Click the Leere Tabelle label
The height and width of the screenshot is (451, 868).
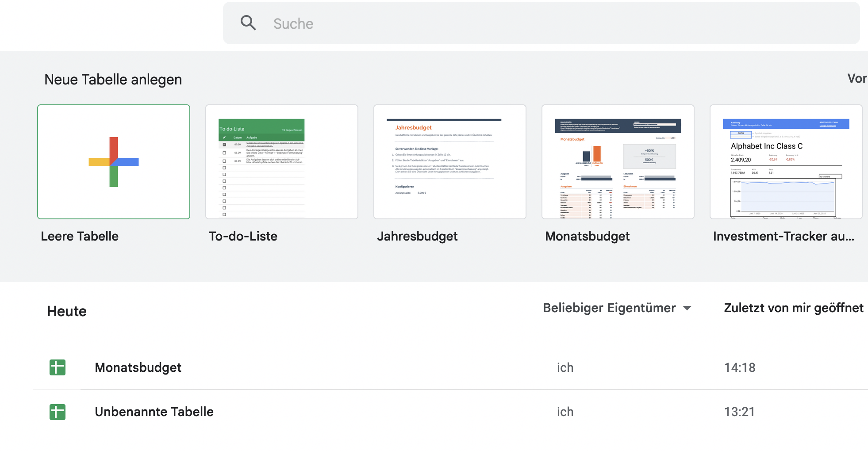tap(80, 236)
